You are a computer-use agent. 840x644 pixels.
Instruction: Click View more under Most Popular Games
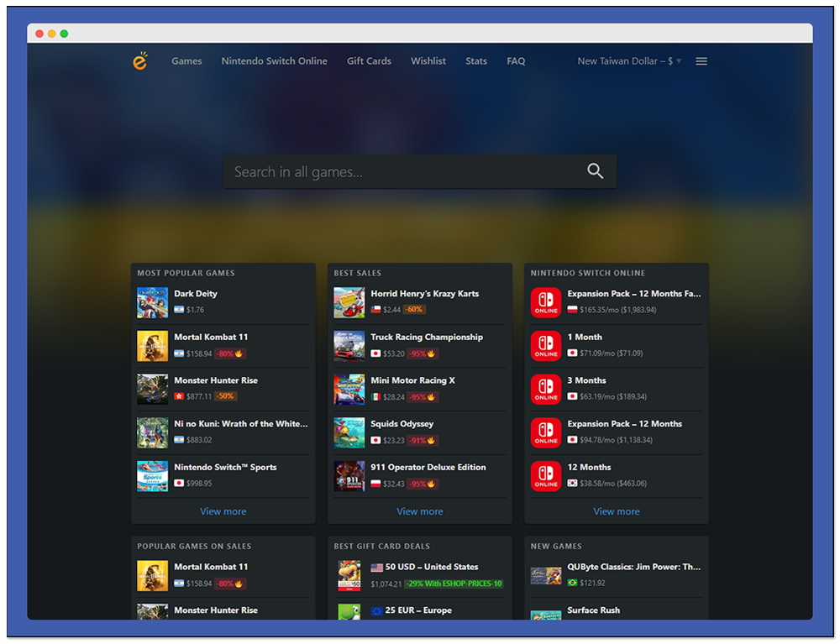[x=223, y=512]
